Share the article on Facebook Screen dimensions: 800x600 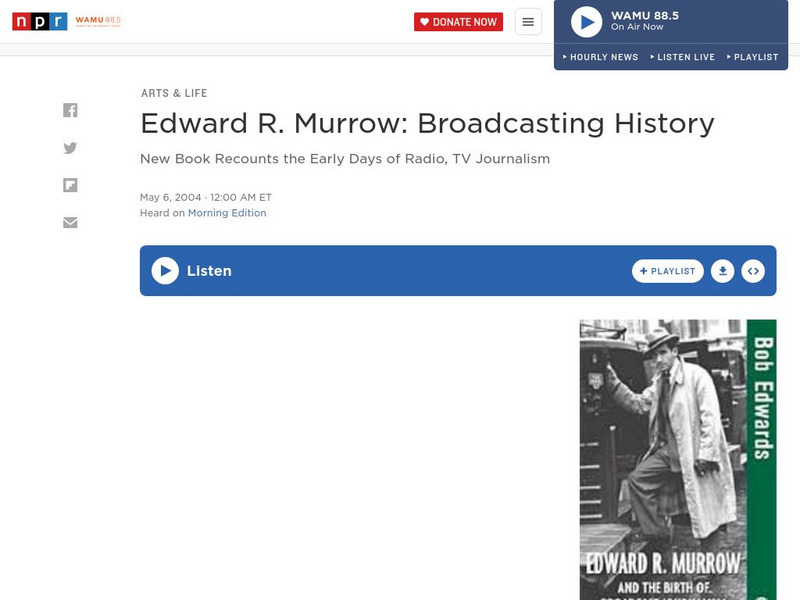70,110
